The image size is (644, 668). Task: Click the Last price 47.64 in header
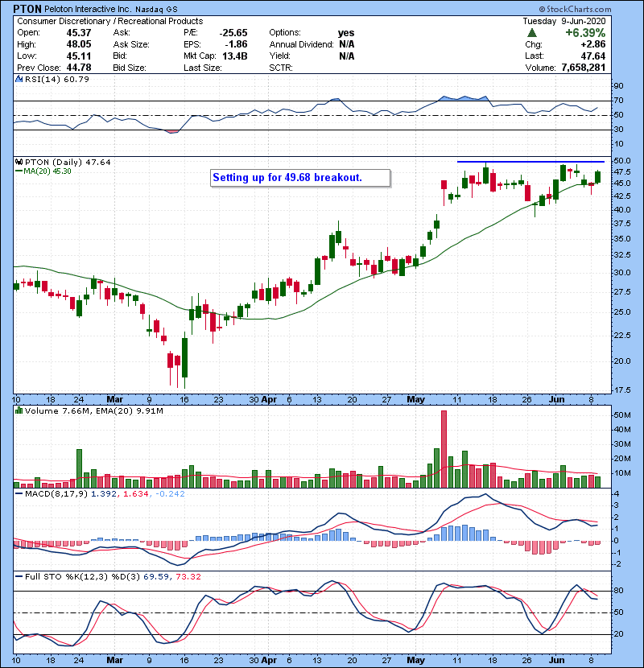(x=592, y=56)
